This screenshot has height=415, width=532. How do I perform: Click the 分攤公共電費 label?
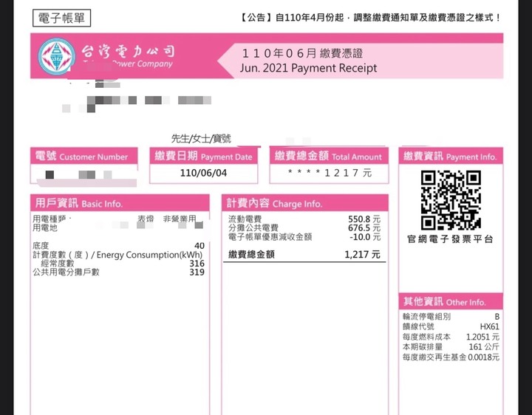253,228
